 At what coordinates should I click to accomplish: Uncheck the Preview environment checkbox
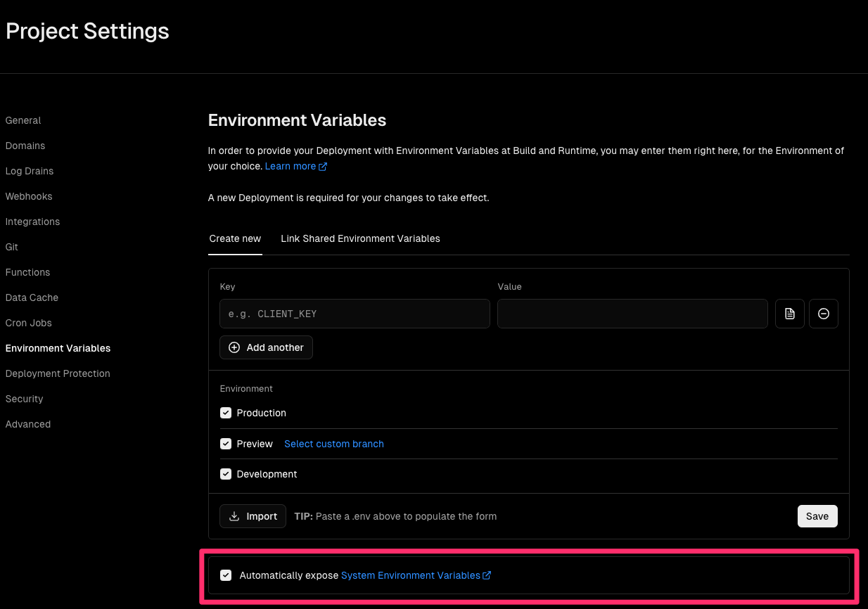[x=226, y=444]
